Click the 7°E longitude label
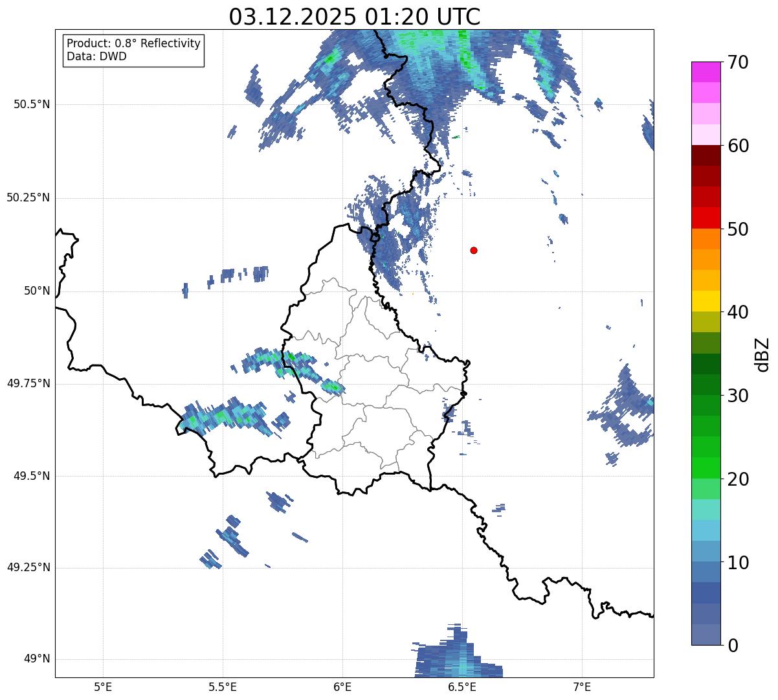Viewport: 778px width, 700px height. pos(582,686)
